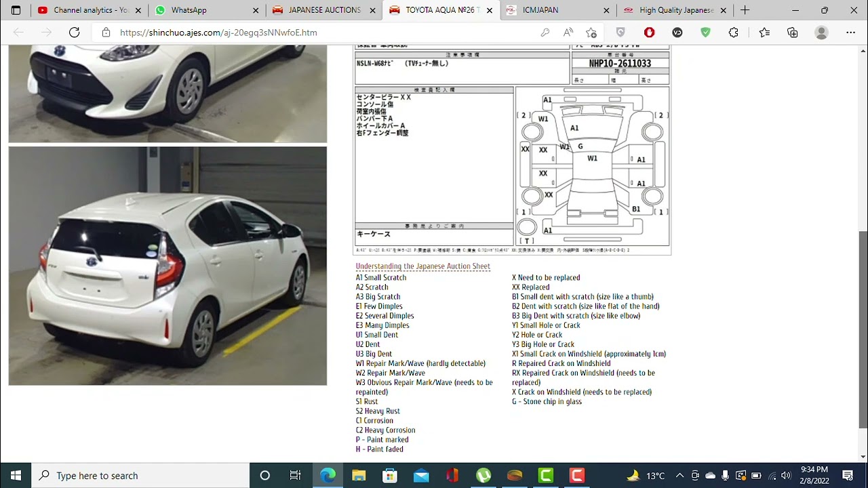Viewport: 868px width, 488px height.
Task: Open the browser Settings and more menu
Action: [x=851, y=33]
